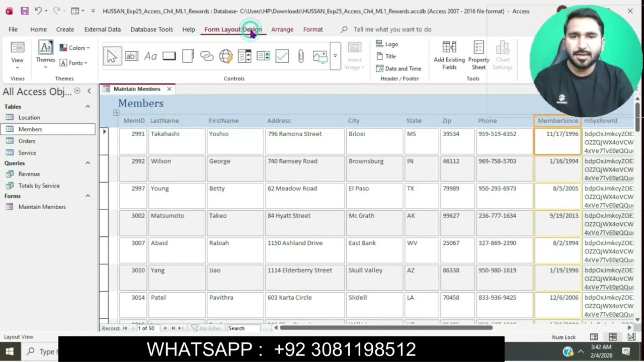Viewport: 644px width, 362px height.
Task: Close the Maintain Members document tab
Action: coord(169,89)
